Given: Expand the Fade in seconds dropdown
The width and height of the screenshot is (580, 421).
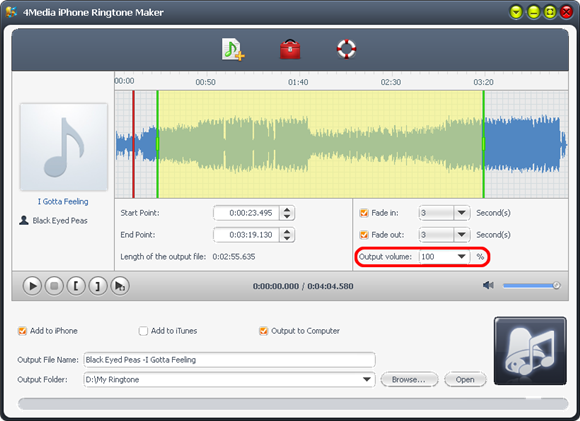Looking at the screenshot, I should (461, 213).
